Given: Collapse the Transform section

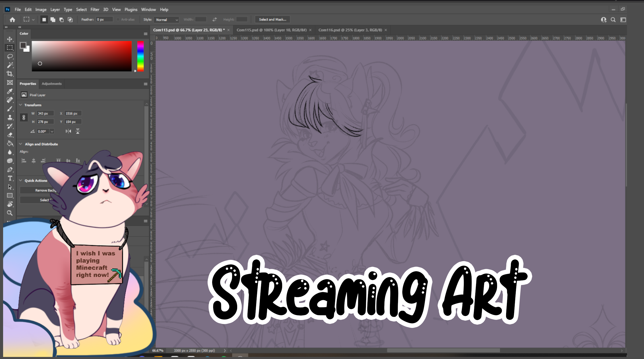Looking at the screenshot, I should [x=21, y=105].
